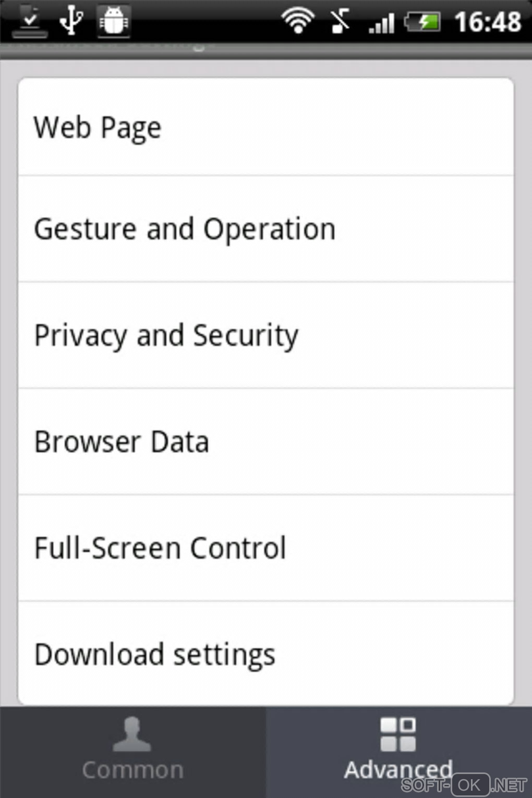The width and height of the screenshot is (532, 798).
Task: Tap the Android debug icon
Action: click(x=114, y=21)
